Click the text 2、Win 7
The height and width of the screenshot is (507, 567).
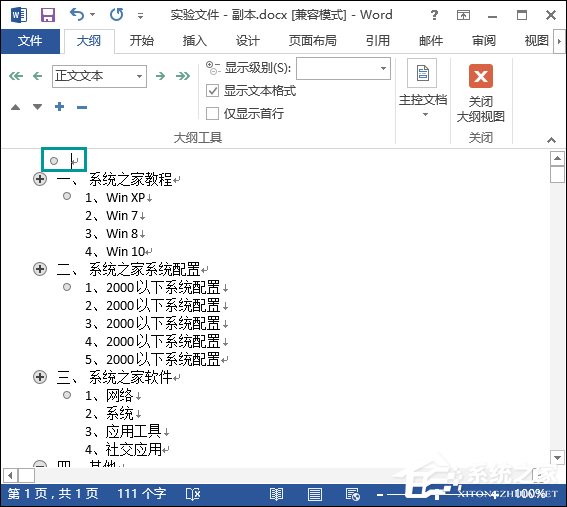pos(111,216)
